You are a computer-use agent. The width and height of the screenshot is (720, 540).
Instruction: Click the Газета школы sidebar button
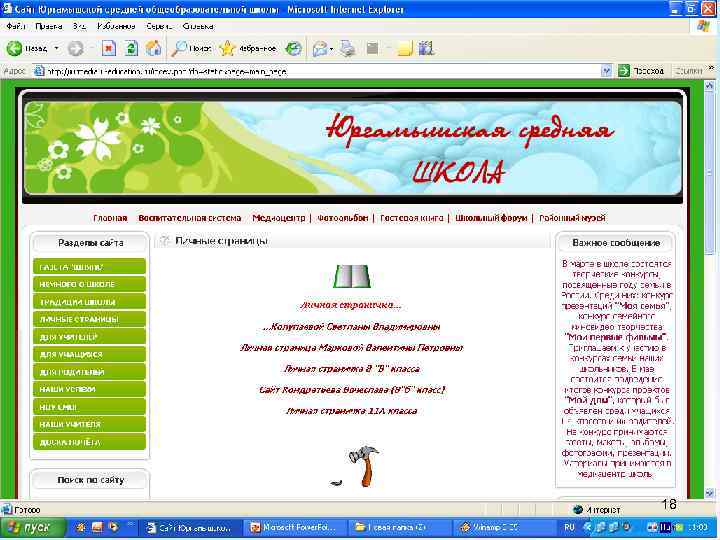click(90, 267)
